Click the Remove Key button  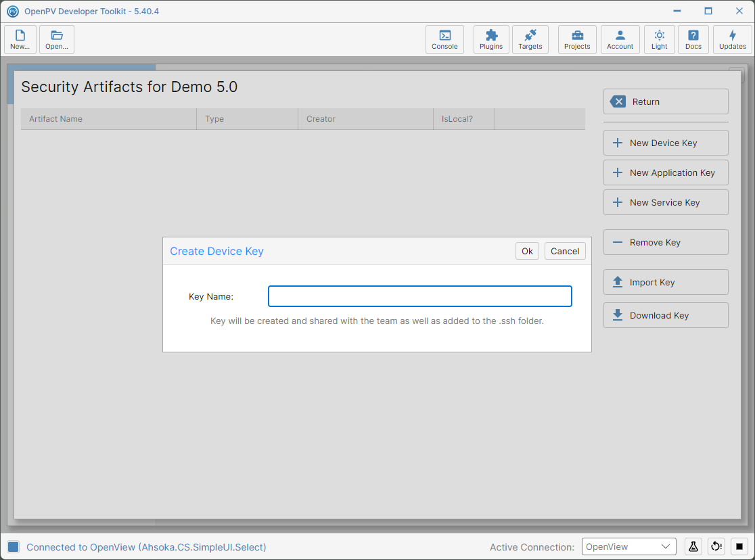(x=666, y=242)
